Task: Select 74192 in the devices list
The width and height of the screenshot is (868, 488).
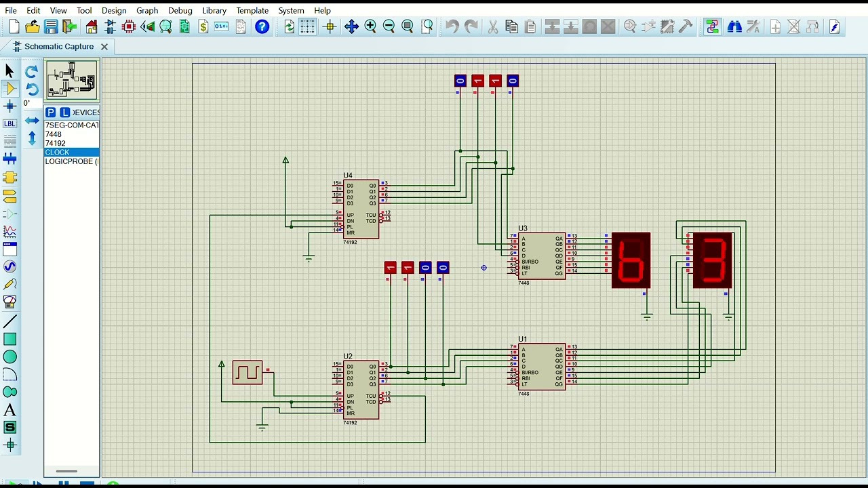Action: pyautogui.click(x=72, y=143)
